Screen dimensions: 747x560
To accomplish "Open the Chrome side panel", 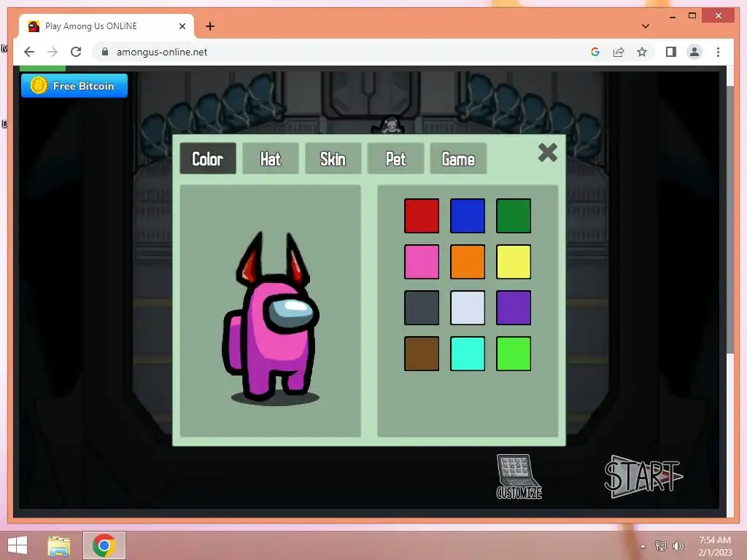I will click(x=671, y=52).
